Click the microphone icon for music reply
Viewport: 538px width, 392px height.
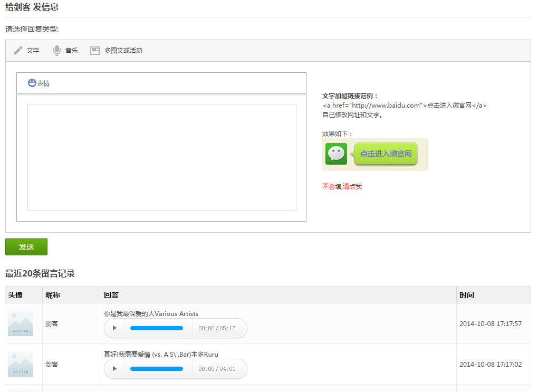click(x=57, y=51)
